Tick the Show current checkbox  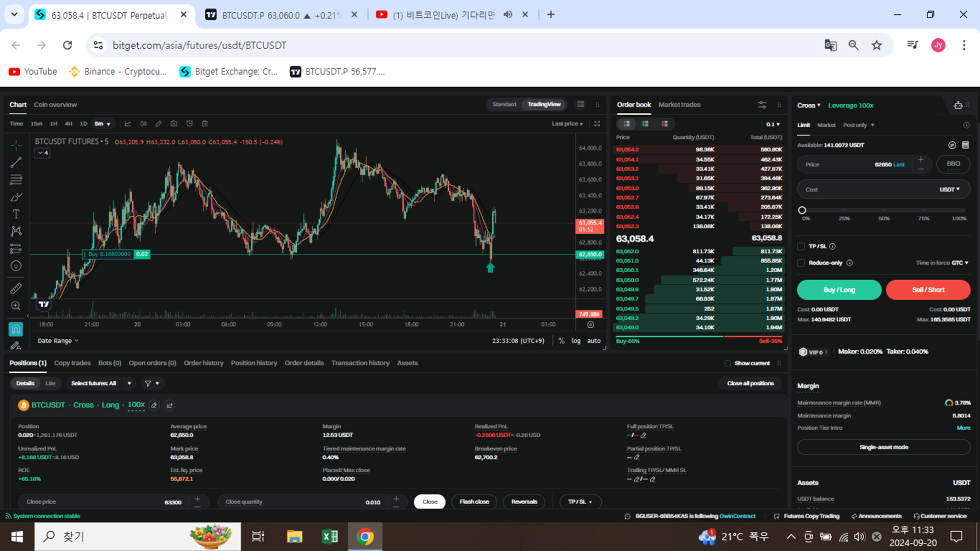click(727, 363)
